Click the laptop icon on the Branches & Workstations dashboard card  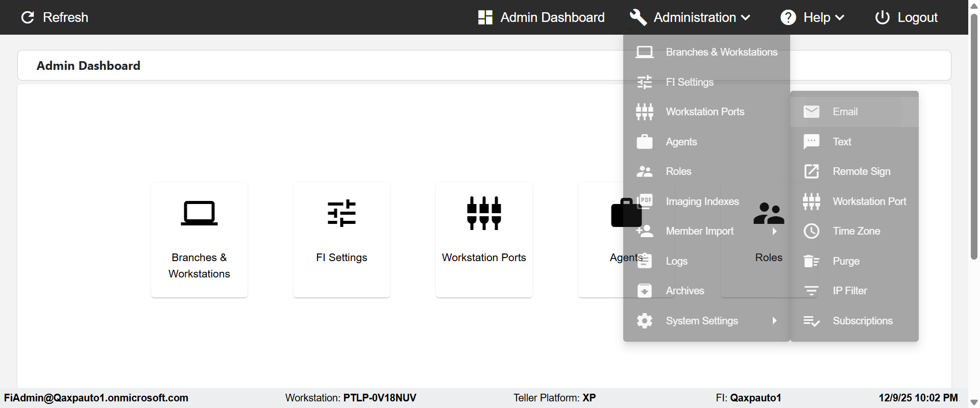199,213
